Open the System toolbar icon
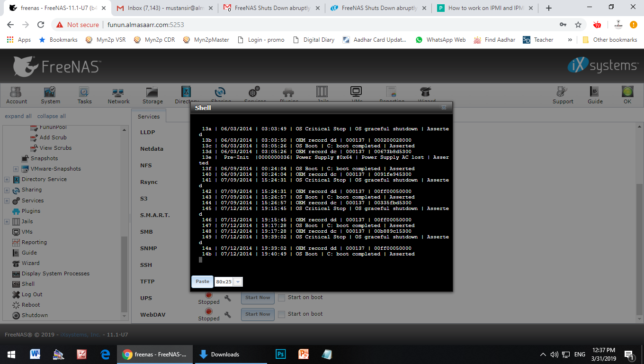 [x=50, y=95]
